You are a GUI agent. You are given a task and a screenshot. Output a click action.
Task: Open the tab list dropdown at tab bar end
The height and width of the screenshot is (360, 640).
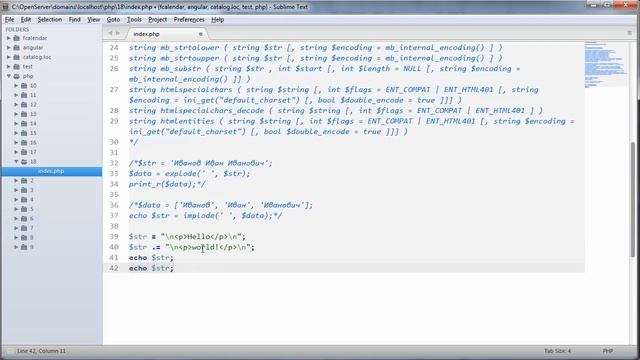629,33
